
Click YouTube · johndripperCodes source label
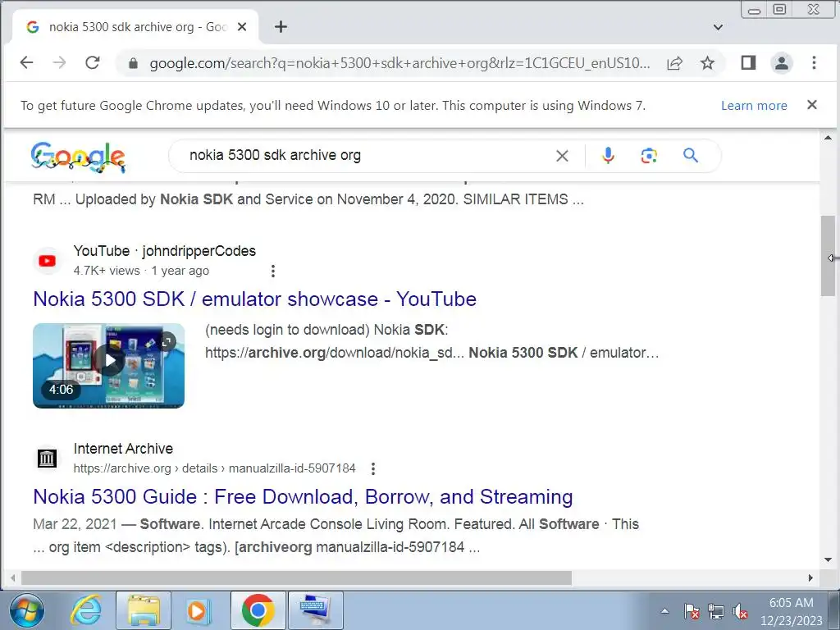pos(164,251)
